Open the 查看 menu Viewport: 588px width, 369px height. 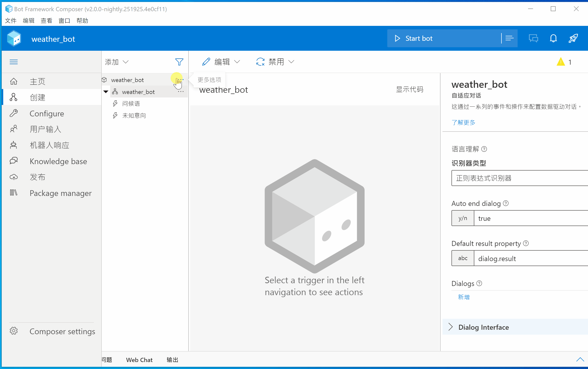[47, 21]
